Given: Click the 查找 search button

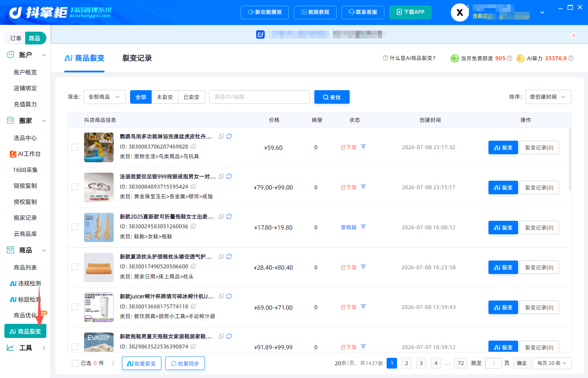Looking at the screenshot, I should (x=332, y=97).
